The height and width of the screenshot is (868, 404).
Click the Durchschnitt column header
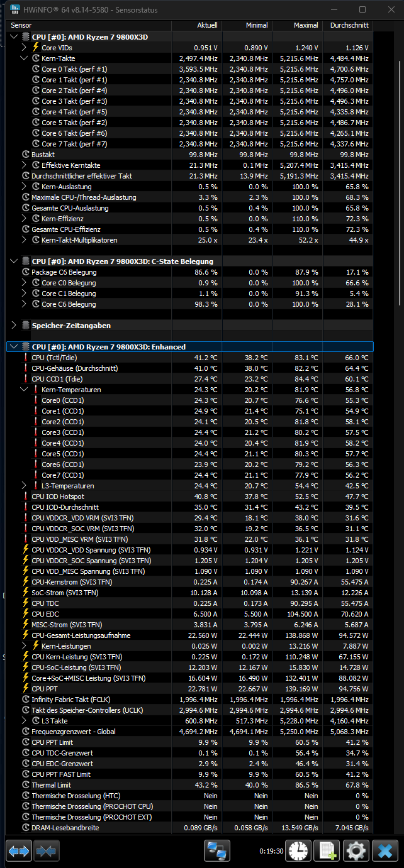[347, 26]
